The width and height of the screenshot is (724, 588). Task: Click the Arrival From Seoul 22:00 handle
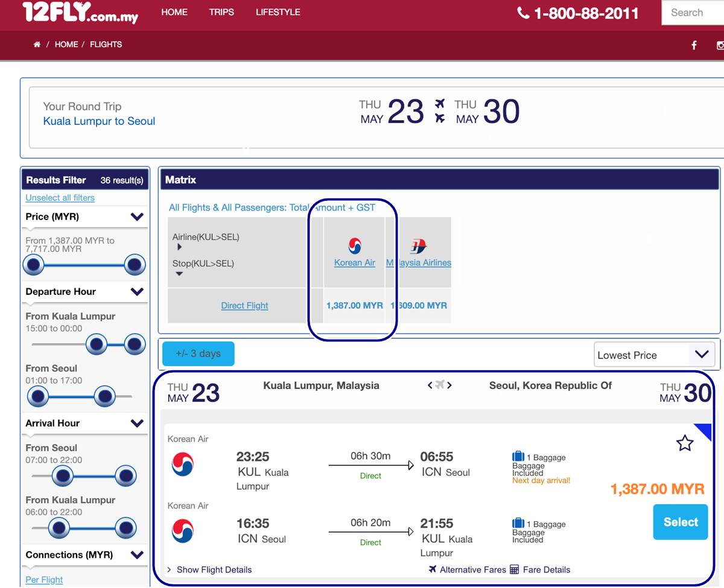coord(125,476)
